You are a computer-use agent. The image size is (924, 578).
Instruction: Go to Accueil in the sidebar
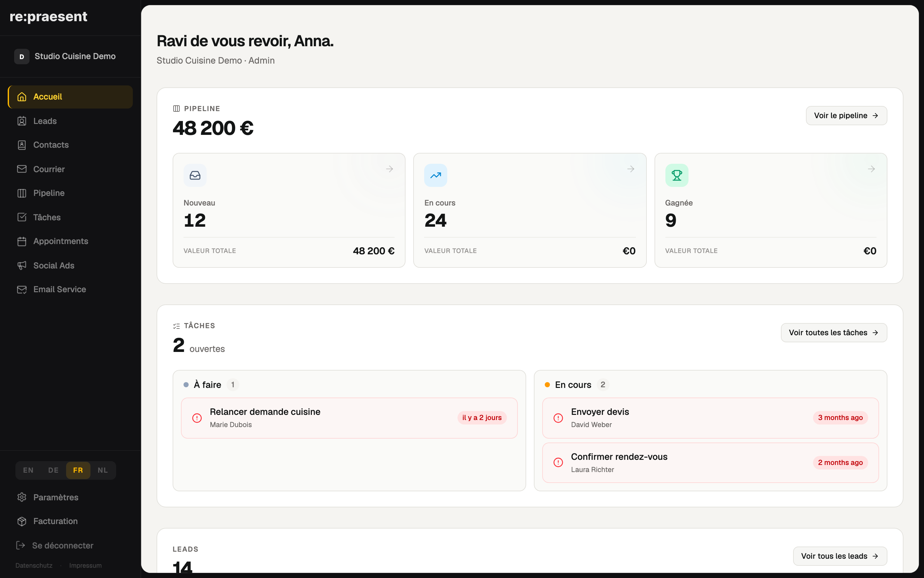(x=70, y=97)
